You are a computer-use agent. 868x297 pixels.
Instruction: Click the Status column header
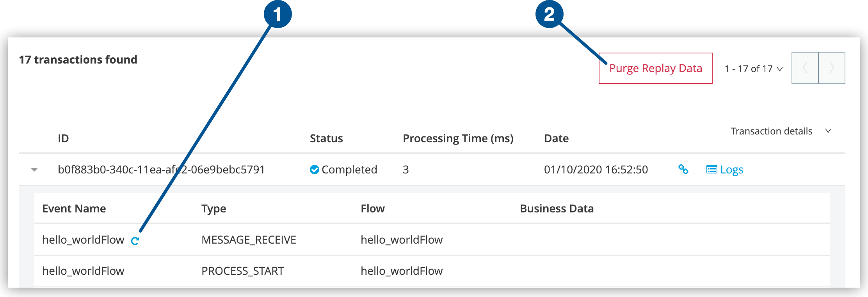[326, 138]
